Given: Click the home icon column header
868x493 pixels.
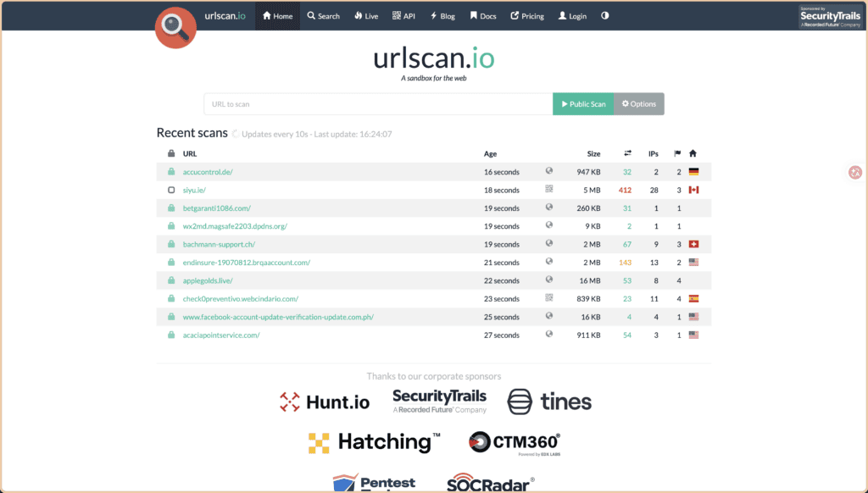Looking at the screenshot, I should [693, 153].
